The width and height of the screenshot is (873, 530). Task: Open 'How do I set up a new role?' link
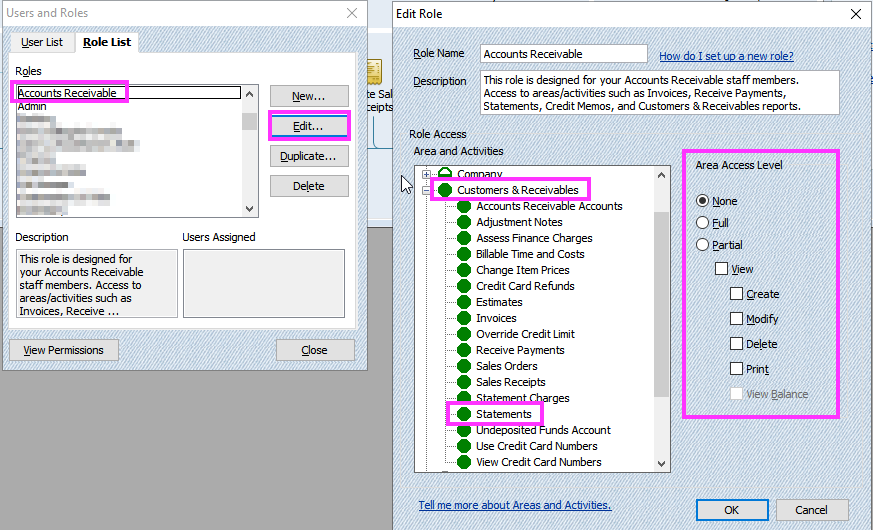click(x=726, y=56)
